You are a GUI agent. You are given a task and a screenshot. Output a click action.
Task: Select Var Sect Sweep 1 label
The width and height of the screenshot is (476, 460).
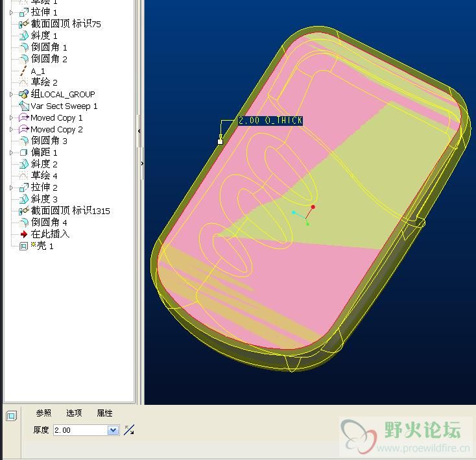[x=64, y=106]
